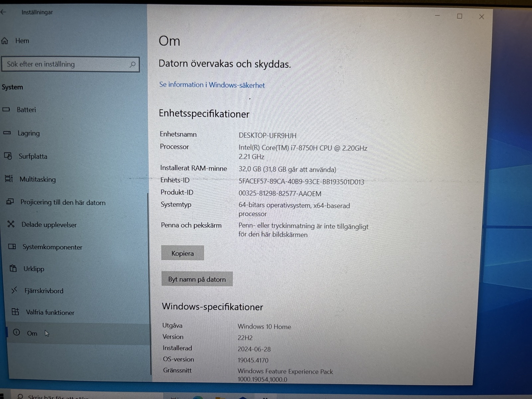Open the Hem page
The width and height of the screenshot is (532, 399).
(x=22, y=41)
